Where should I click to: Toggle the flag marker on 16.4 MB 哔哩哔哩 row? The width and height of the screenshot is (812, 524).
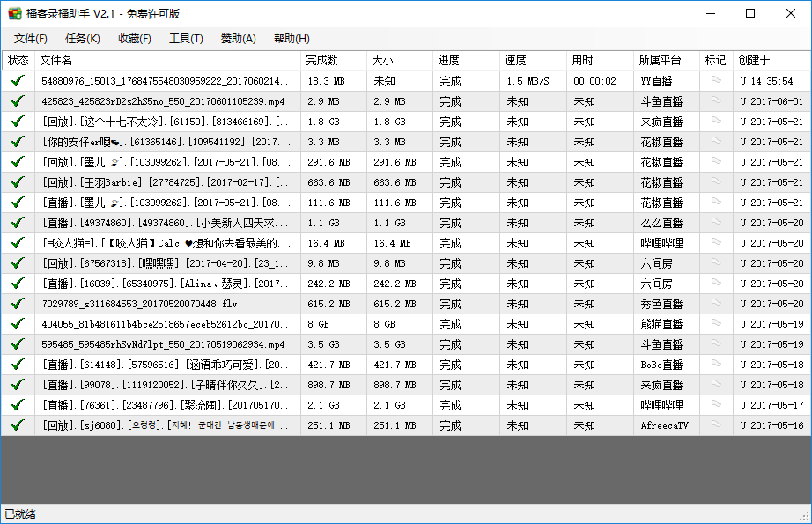(x=716, y=243)
